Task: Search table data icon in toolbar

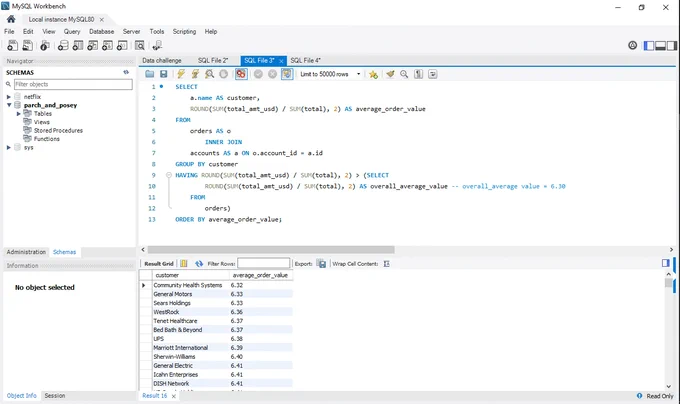Action: point(140,45)
